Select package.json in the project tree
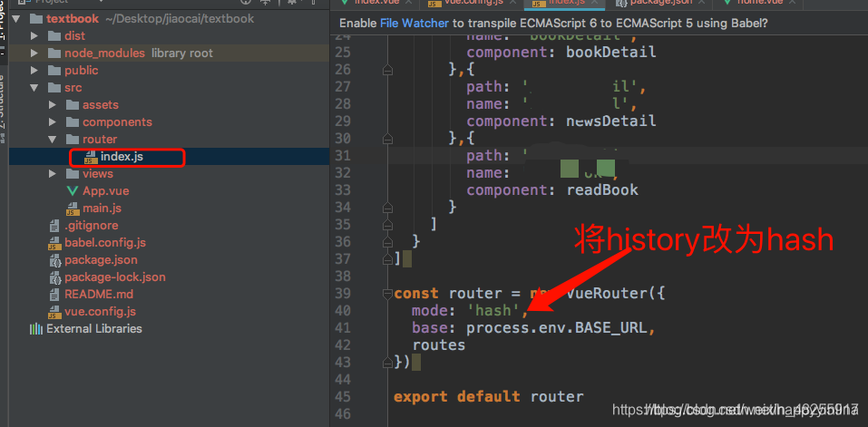This screenshot has width=868, height=427. (x=101, y=259)
